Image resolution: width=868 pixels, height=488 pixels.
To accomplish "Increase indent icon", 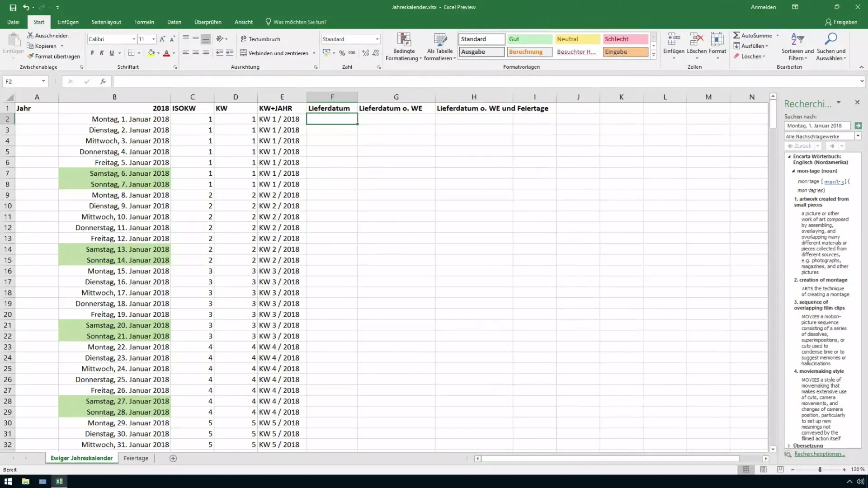I will click(230, 53).
